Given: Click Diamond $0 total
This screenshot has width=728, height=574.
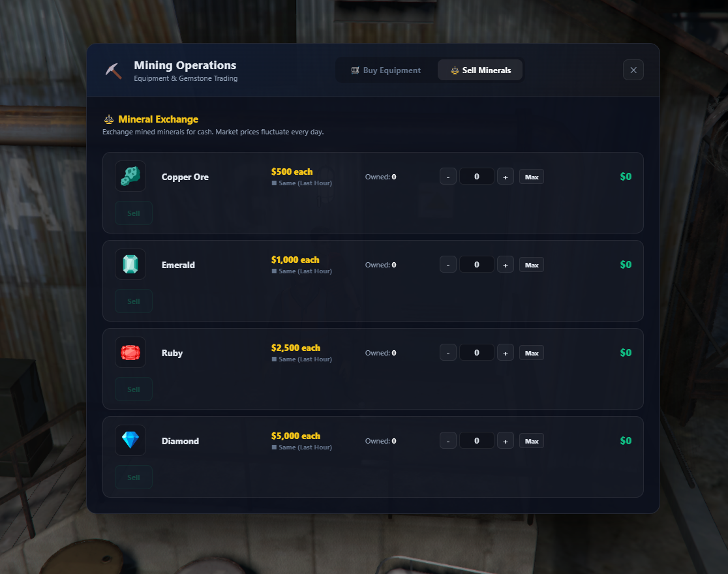Looking at the screenshot, I should [626, 441].
